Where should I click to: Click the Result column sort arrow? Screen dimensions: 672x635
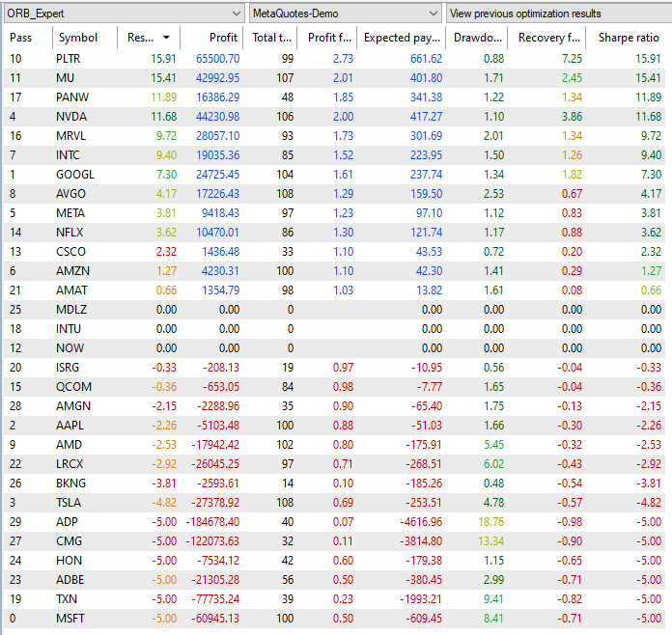(166, 38)
